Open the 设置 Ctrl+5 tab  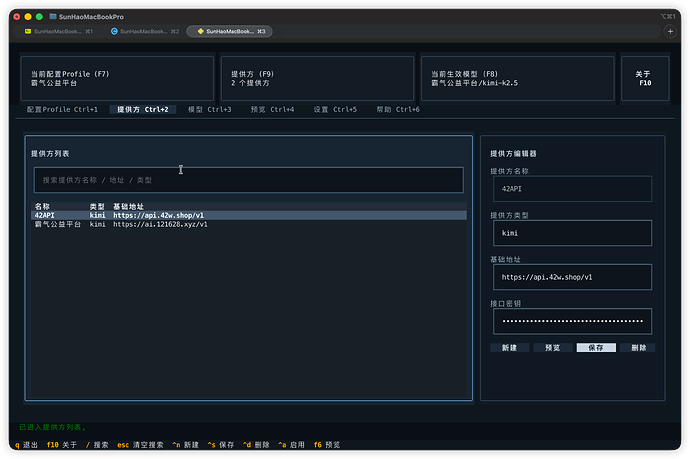(x=335, y=110)
